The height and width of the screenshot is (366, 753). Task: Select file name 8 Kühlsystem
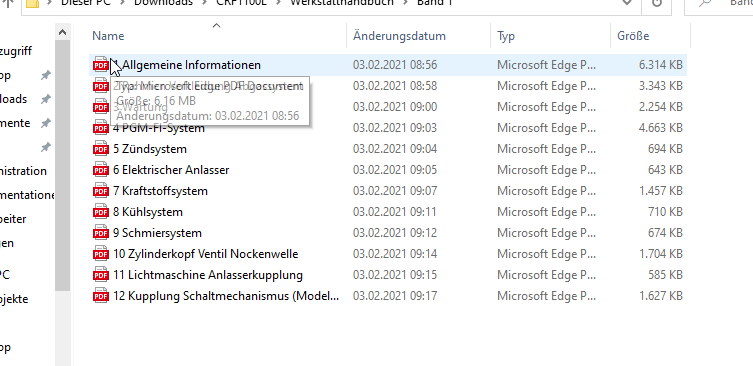[148, 212]
